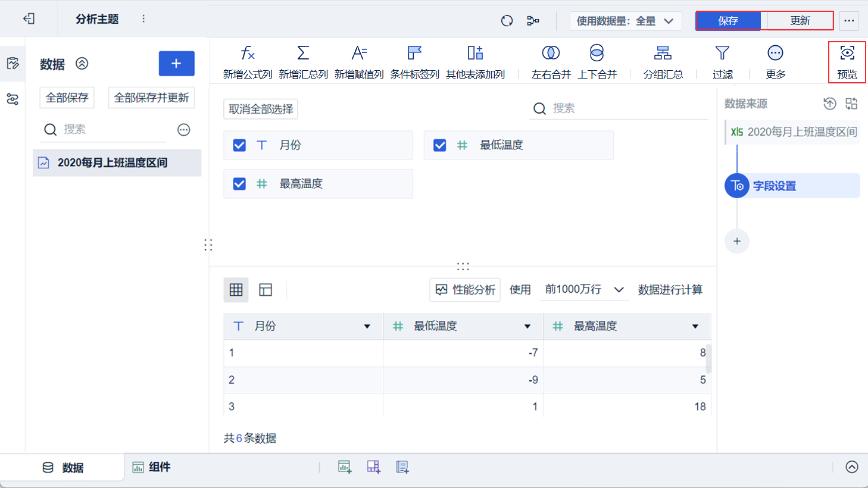The height and width of the screenshot is (488, 868).
Task: Select 上下合并 union tool
Action: click(x=597, y=62)
